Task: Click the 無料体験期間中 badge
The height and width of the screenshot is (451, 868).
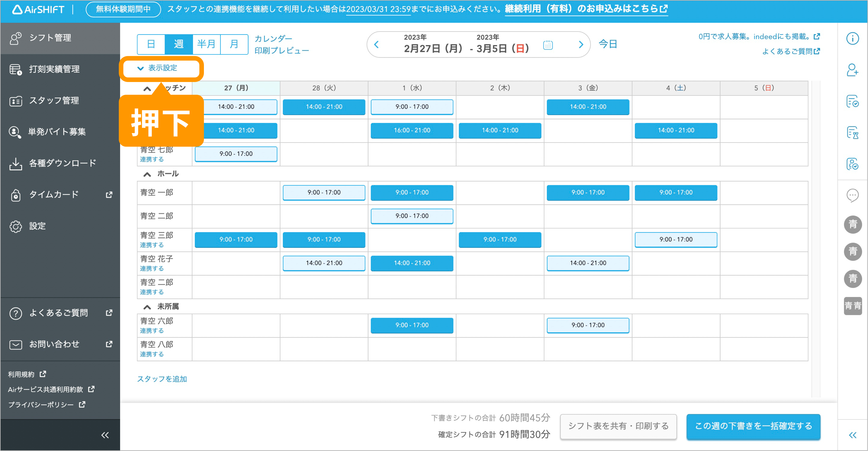Action: click(x=123, y=9)
